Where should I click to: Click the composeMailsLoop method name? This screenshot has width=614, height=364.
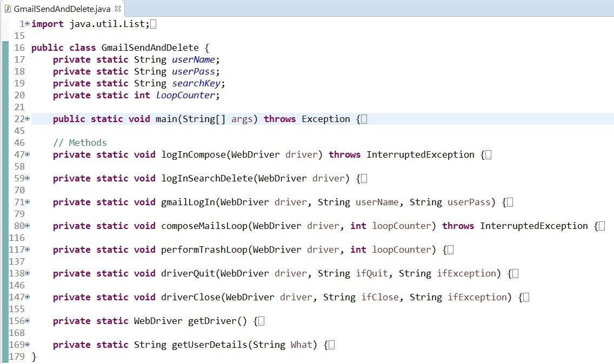[x=204, y=226]
